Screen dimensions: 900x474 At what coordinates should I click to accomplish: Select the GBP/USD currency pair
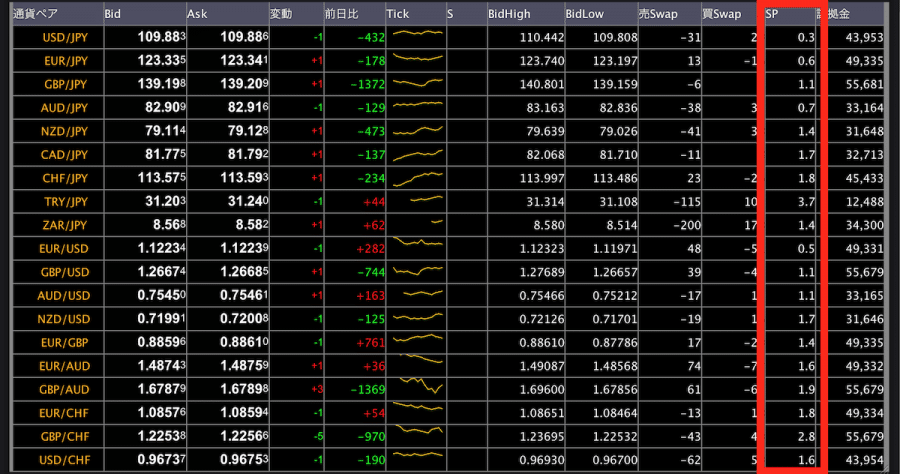(65, 273)
